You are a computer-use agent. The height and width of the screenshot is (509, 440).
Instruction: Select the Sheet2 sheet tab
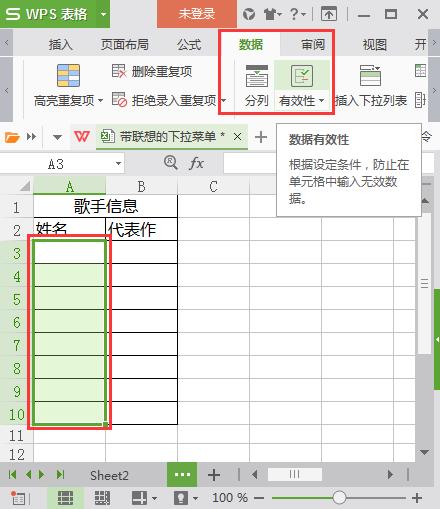click(109, 475)
